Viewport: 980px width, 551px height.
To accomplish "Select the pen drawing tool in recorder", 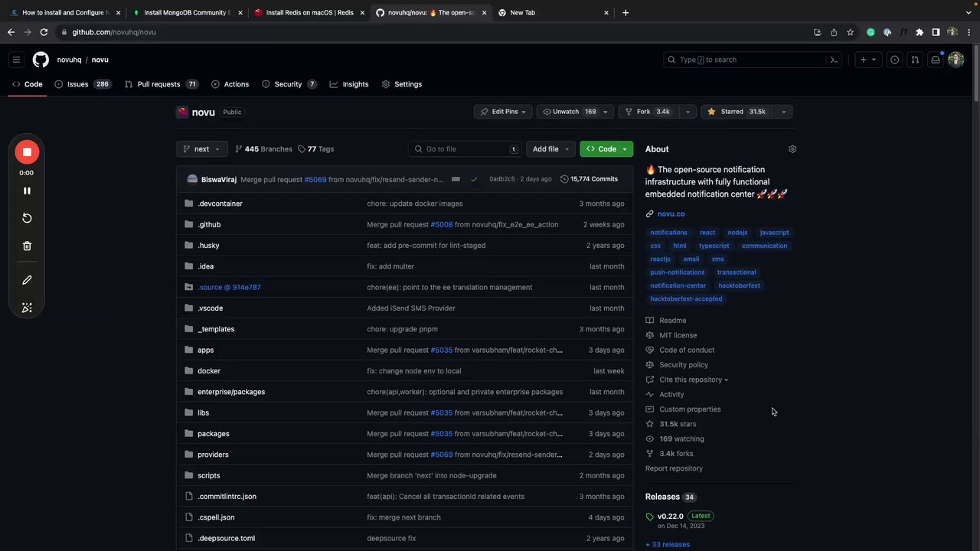I will click(x=27, y=280).
